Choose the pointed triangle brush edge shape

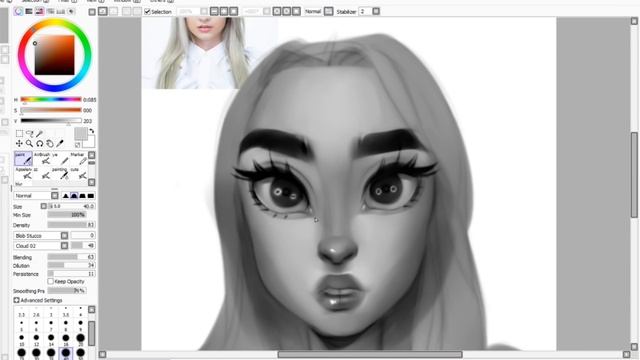click(66, 196)
